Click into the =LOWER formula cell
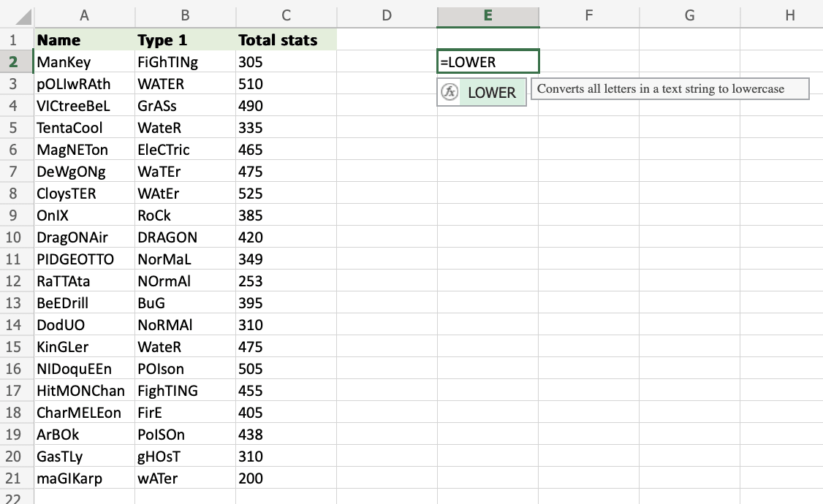This screenshot has height=504, width=823. [488, 62]
